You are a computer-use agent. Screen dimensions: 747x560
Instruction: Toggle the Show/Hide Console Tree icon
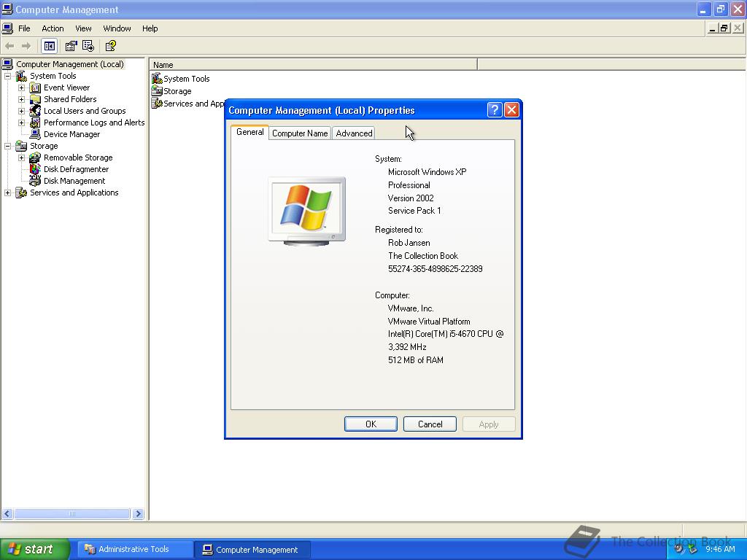(x=49, y=46)
